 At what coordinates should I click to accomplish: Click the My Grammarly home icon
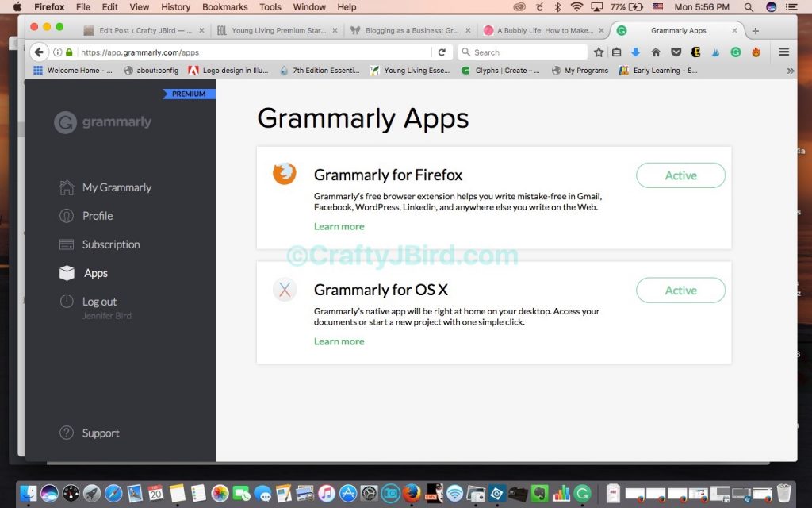(66, 187)
